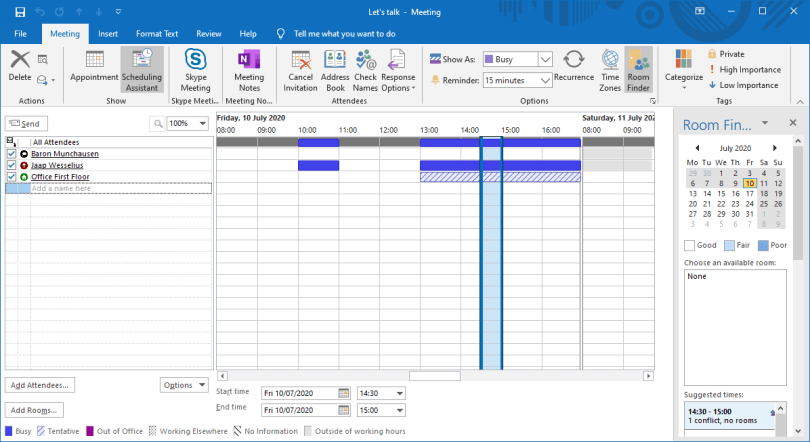The image size is (810, 442).
Task: Click the horizontal scrollbar under the schedule grid
Action: point(434,376)
